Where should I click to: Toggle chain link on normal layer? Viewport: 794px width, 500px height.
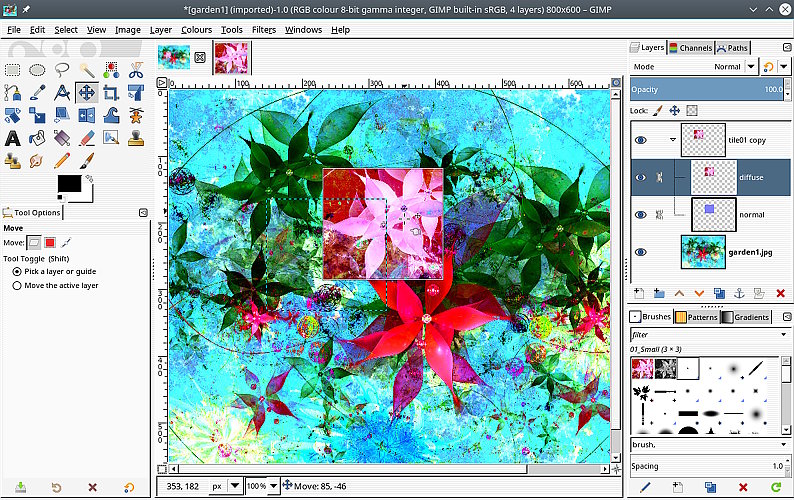pyautogui.click(x=659, y=215)
